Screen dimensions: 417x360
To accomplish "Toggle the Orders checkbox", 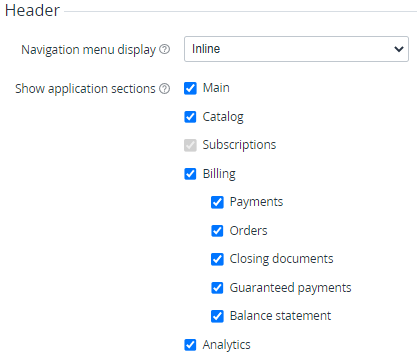I will (x=217, y=231).
